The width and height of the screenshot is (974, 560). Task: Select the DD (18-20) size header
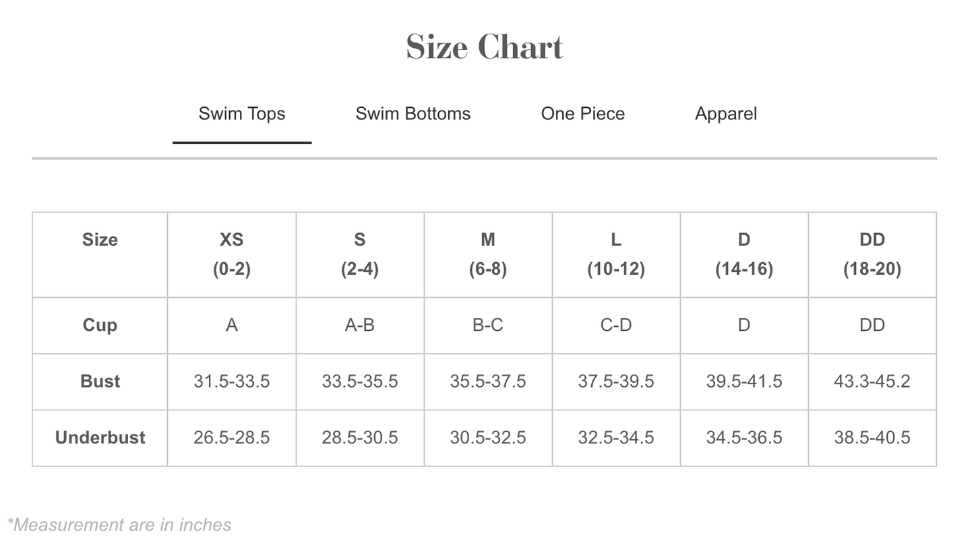click(872, 255)
